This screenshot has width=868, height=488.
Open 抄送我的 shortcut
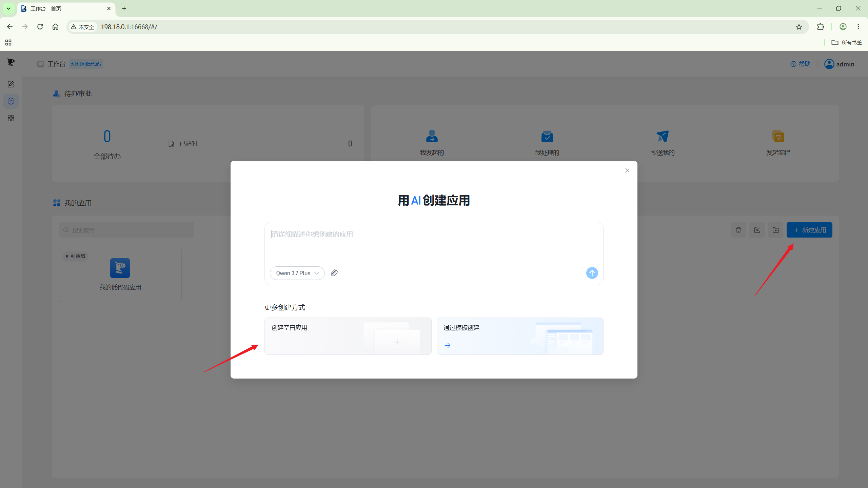click(x=662, y=143)
